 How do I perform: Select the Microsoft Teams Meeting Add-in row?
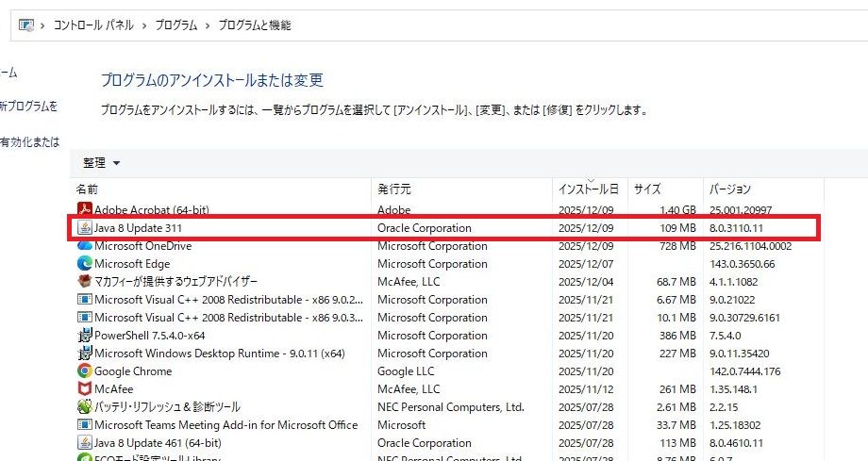pos(226,425)
